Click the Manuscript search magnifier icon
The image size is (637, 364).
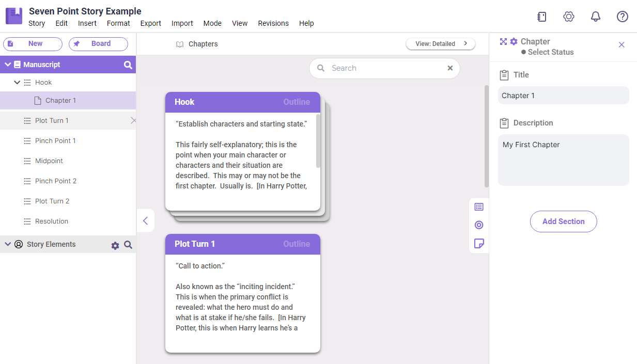coord(128,65)
